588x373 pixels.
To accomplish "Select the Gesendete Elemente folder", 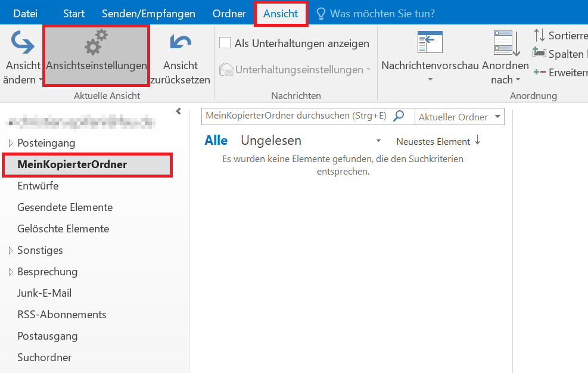I will [65, 207].
